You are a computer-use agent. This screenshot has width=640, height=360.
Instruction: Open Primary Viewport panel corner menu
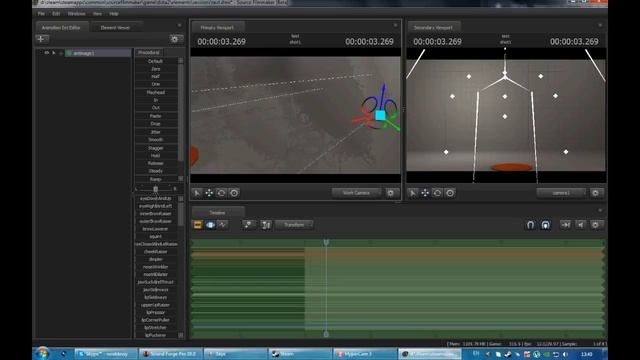tap(395, 25)
